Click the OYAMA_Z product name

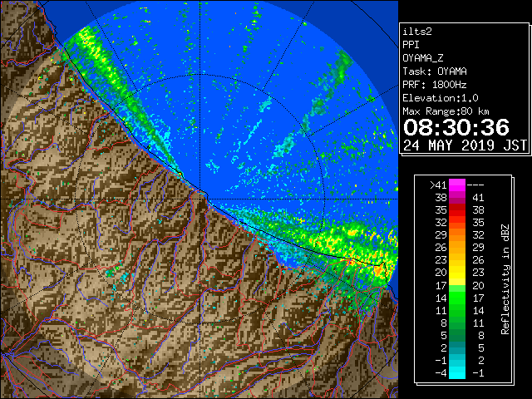pos(423,58)
